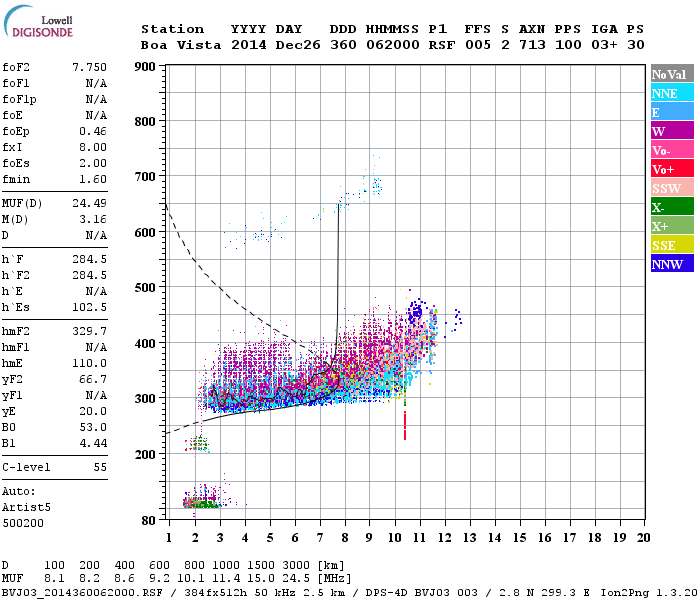
Task: Click the h`F value 284.5
Action: tap(89, 259)
